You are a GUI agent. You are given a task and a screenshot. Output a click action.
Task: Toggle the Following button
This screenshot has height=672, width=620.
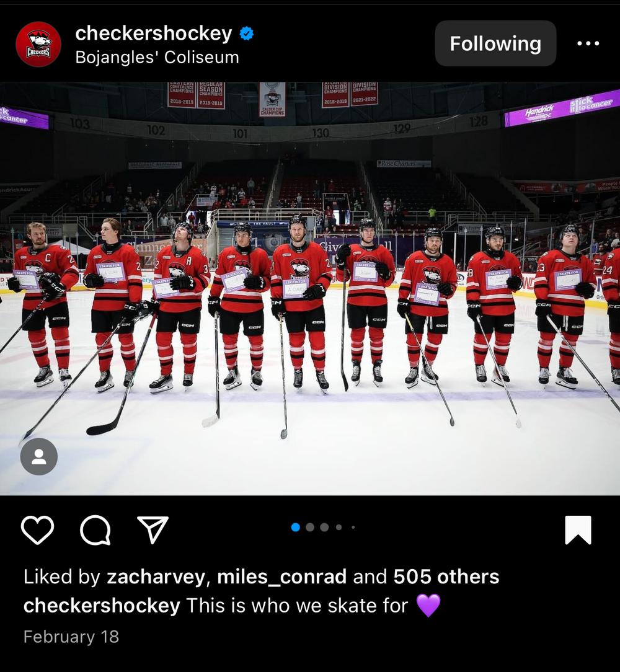495,43
